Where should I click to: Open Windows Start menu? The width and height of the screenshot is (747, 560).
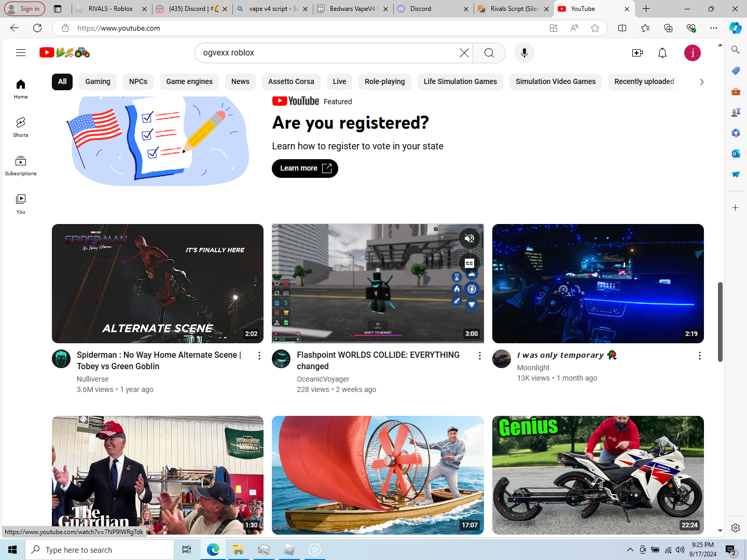coord(12,550)
